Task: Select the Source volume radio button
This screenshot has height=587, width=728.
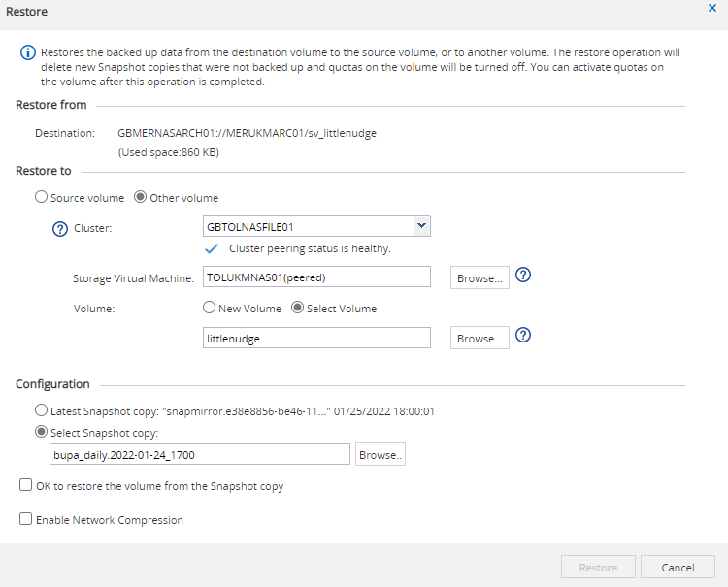Action: coord(41,197)
